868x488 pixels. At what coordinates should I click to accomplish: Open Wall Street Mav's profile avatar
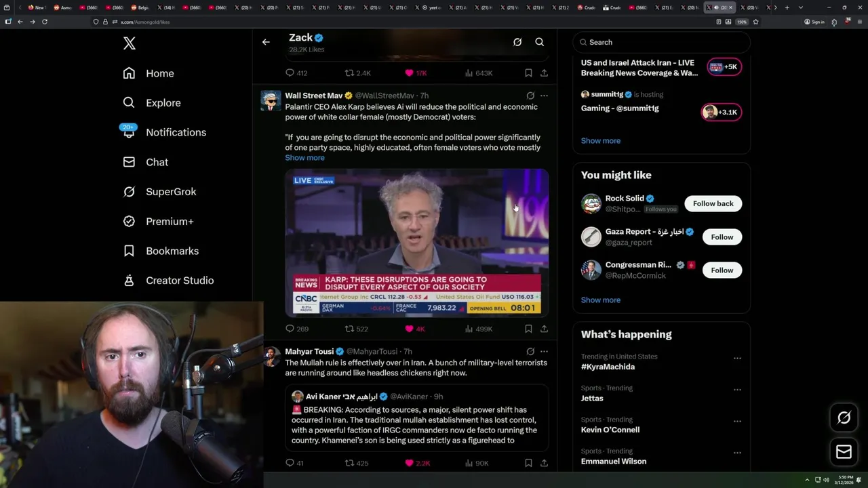tap(271, 100)
